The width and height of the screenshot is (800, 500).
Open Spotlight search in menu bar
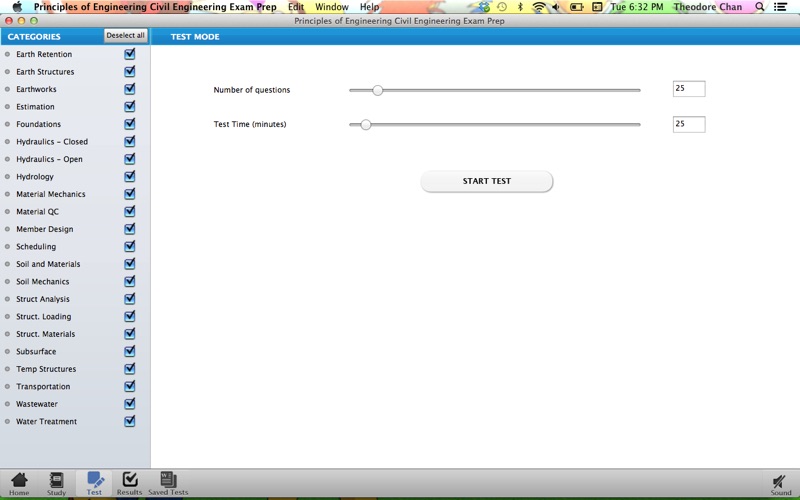coord(760,7)
